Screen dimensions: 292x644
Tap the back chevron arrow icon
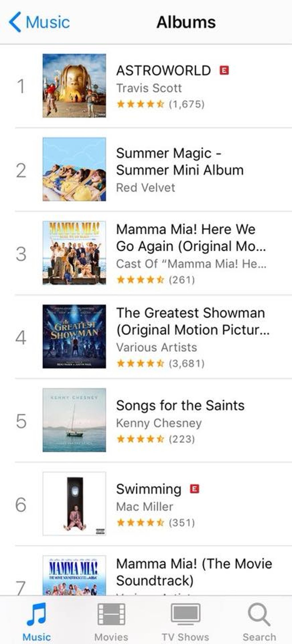tap(15, 22)
